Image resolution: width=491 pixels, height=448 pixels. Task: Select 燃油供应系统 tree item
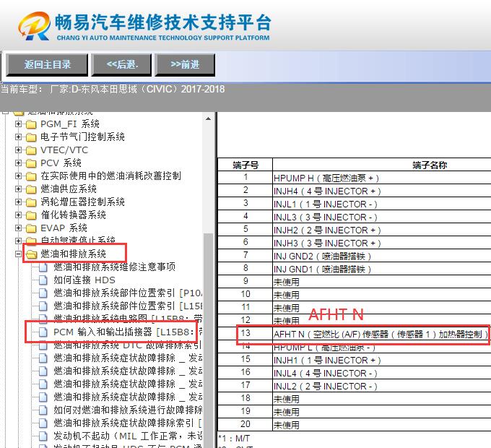pos(69,189)
